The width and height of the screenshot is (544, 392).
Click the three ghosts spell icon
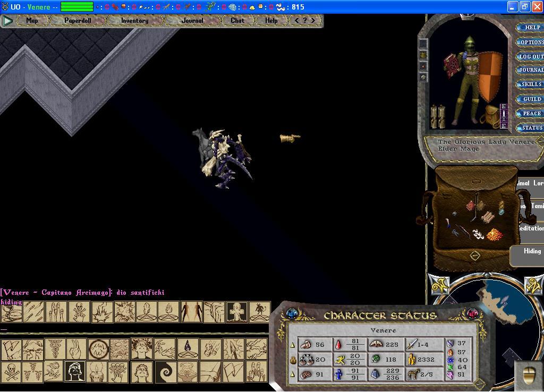tap(56, 311)
